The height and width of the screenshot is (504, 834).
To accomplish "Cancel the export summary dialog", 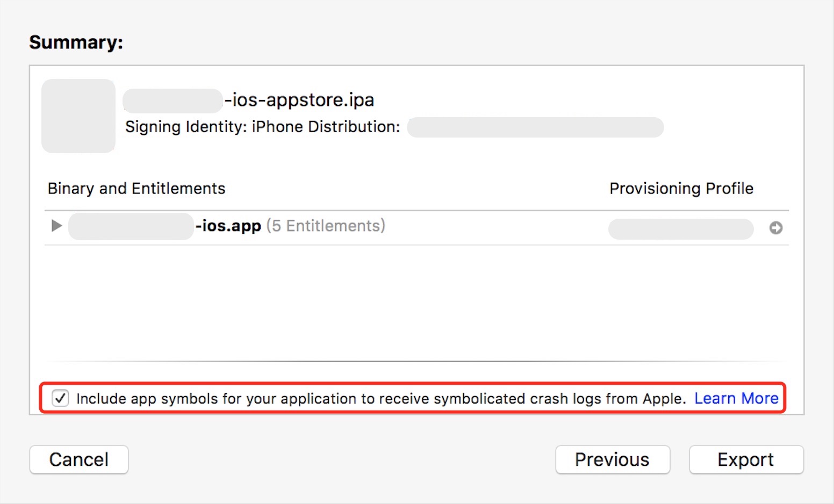I will 78,459.
